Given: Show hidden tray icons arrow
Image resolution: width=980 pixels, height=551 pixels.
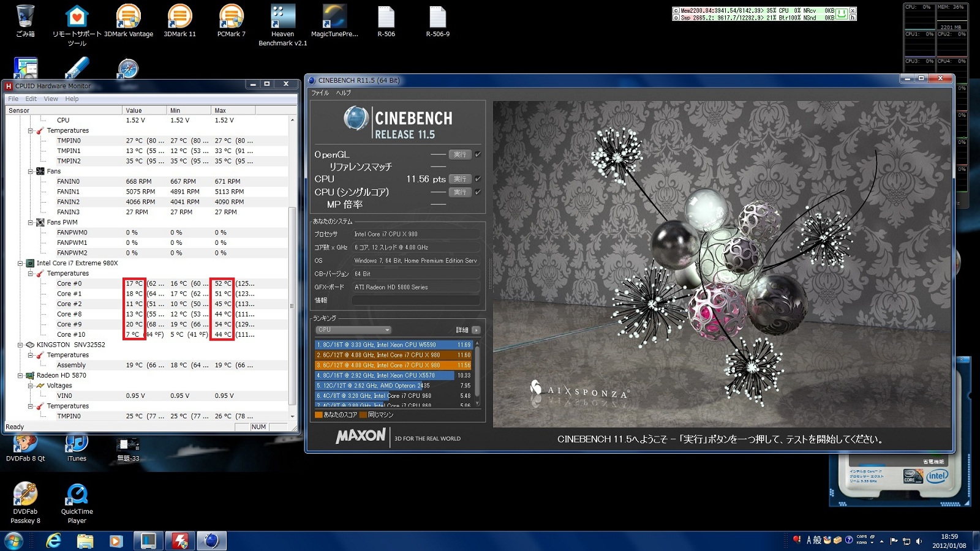Looking at the screenshot, I should click(x=882, y=541).
